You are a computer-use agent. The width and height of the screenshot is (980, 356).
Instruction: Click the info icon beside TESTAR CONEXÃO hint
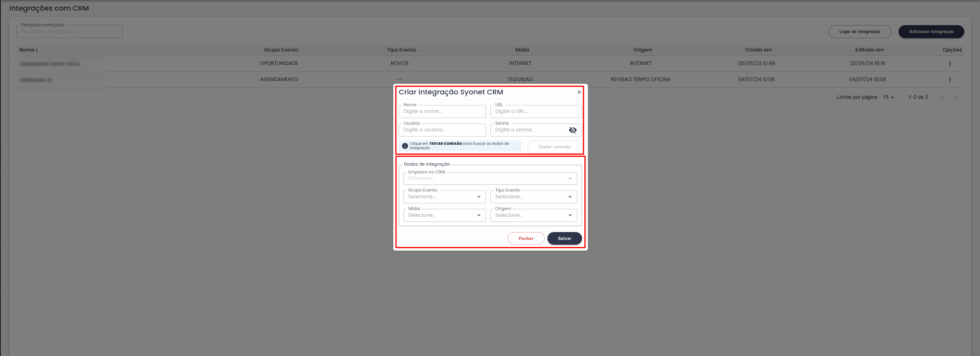pyautogui.click(x=405, y=146)
